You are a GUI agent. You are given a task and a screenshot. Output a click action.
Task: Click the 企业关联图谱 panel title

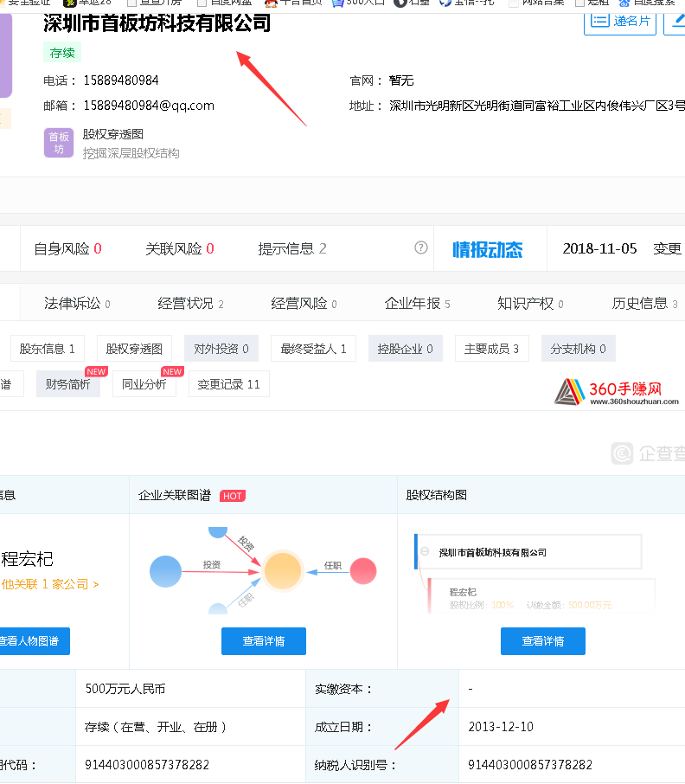(175, 495)
